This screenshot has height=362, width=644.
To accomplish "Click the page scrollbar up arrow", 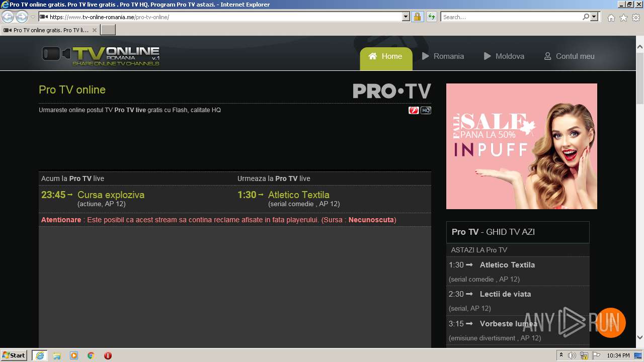I will [x=640, y=47].
